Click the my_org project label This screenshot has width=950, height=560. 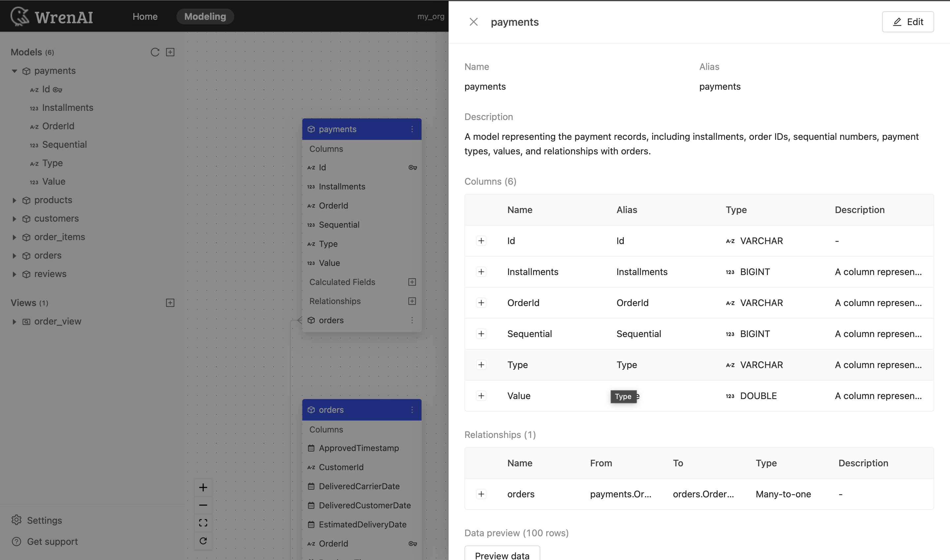pyautogui.click(x=431, y=16)
